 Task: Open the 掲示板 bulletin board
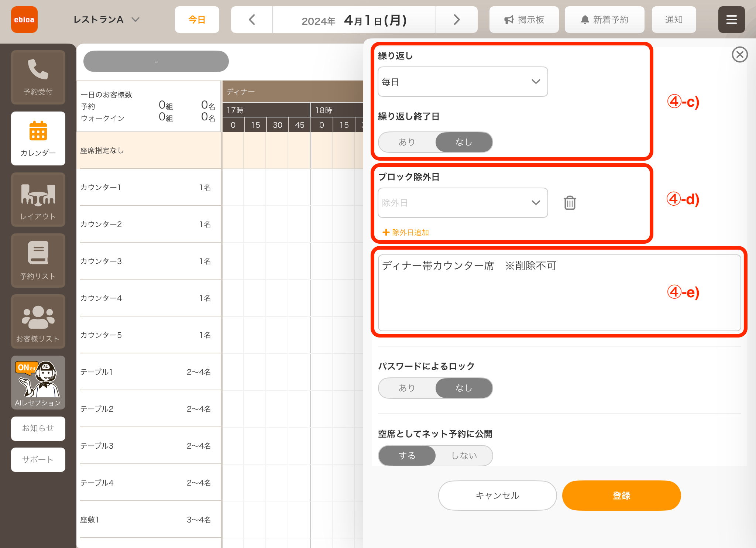coord(524,20)
